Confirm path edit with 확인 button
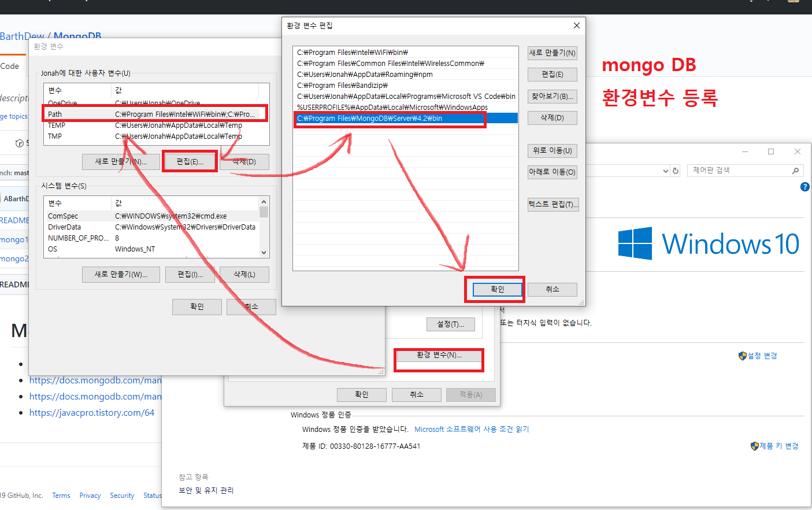Image resolution: width=812 pixels, height=510 pixels. (497, 289)
